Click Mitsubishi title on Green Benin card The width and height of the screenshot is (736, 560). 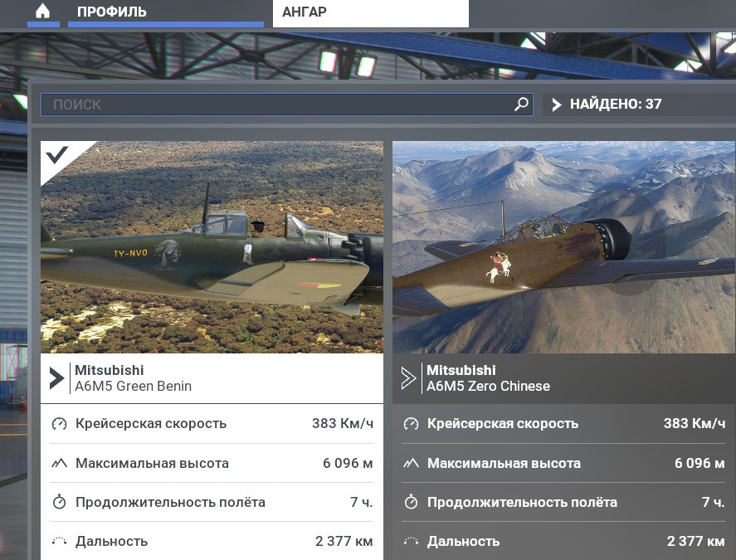pyautogui.click(x=109, y=370)
